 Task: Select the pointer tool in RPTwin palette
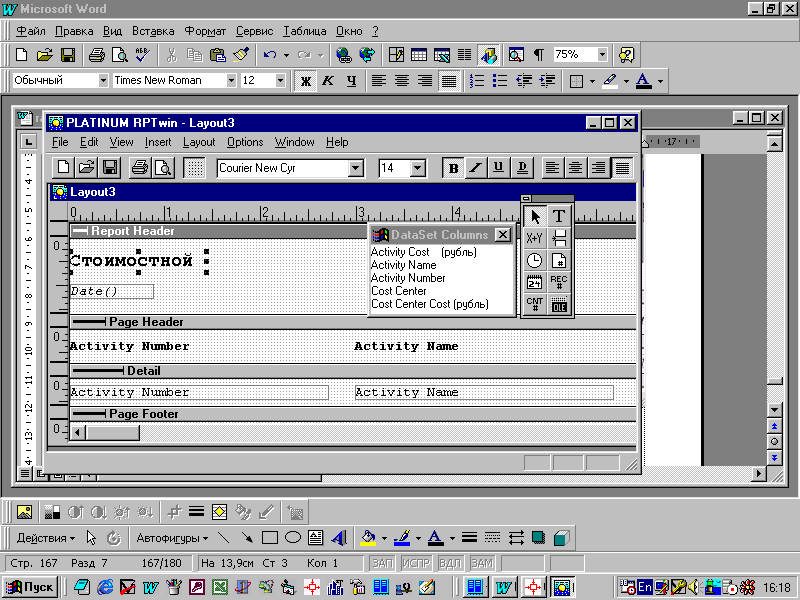(534, 217)
